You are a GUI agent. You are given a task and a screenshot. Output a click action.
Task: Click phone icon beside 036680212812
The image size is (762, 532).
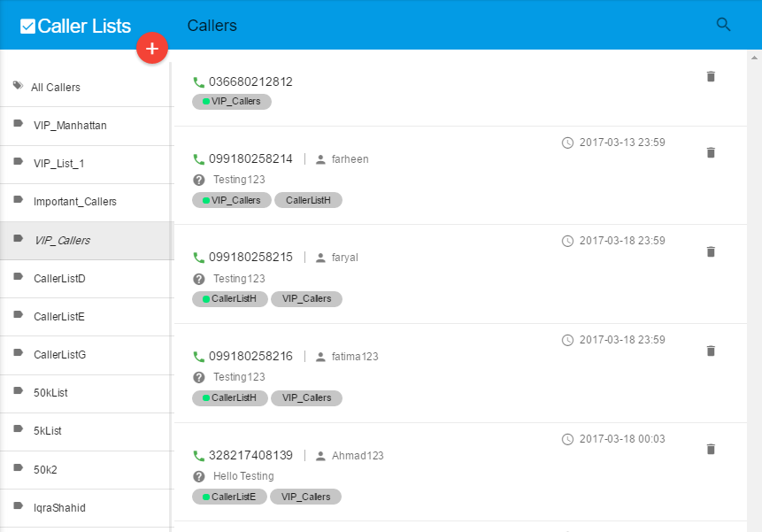199,82
